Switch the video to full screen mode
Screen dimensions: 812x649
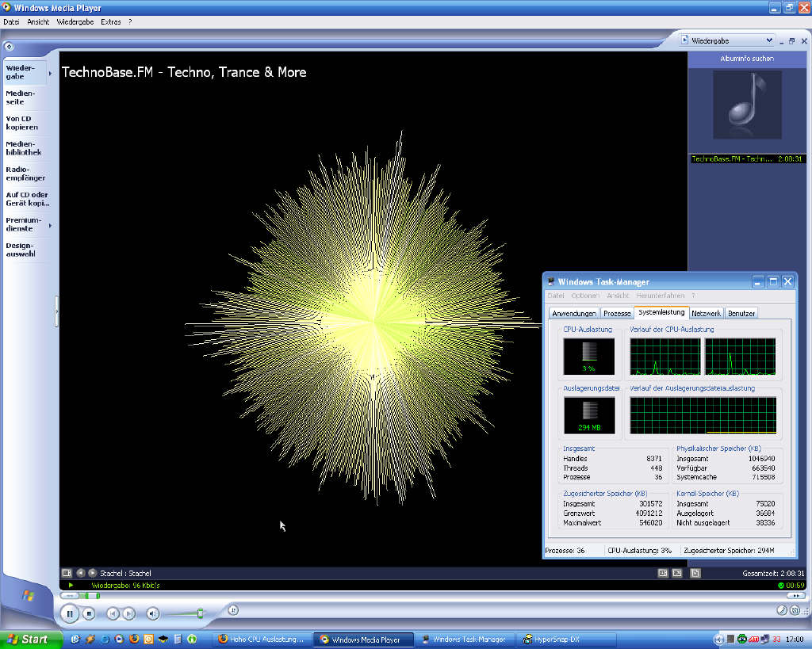point(677,573)
